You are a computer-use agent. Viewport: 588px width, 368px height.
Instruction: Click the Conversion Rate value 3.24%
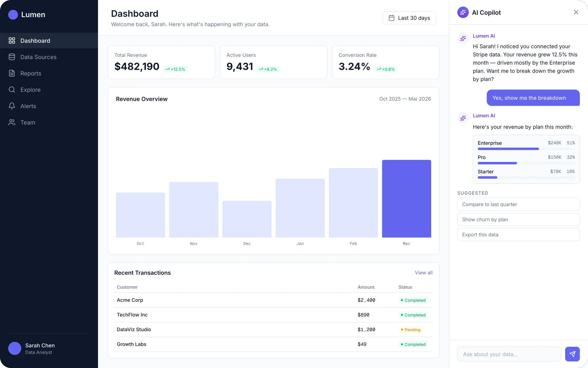[x=354, y=67]
